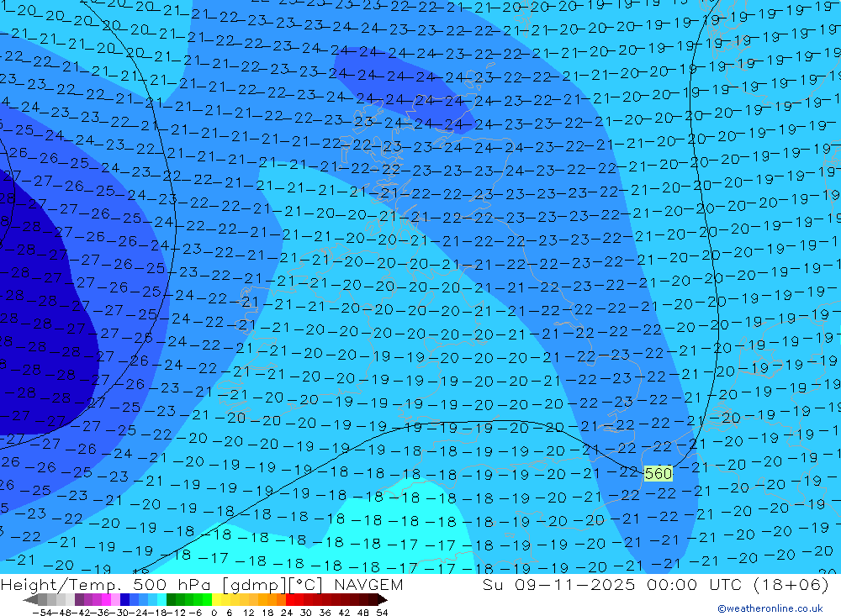The height and width of the screenshot is (616, 841).
Task: Select the bright magenta swatch in the color scale
Action: point(106,600)
